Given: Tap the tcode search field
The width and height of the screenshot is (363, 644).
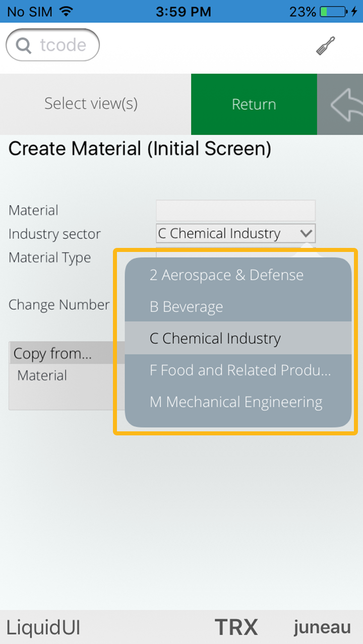Looking at the screenshot, I should point(63,46).
